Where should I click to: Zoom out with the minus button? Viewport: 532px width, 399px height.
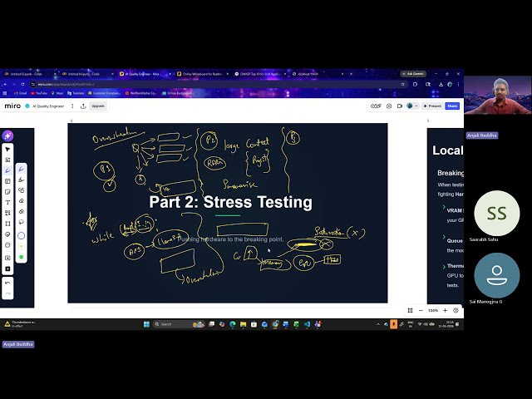[421, 310]
